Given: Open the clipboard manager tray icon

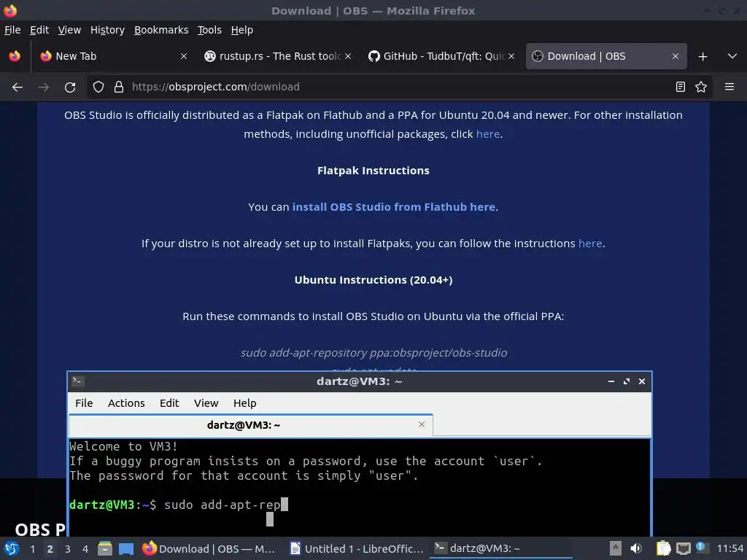Looking at the screenshot, I should click(x=663, y=548).
